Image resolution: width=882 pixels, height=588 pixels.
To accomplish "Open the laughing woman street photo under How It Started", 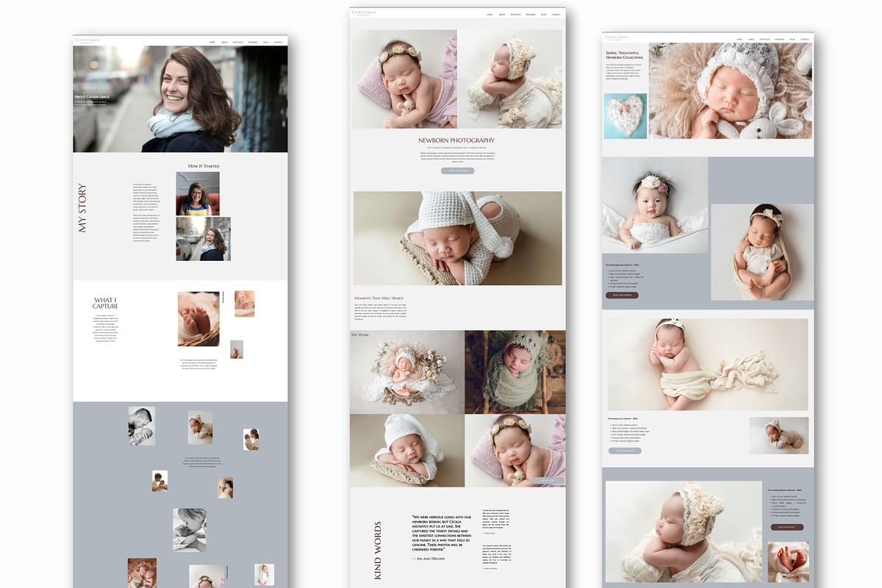I will (204, 239).
